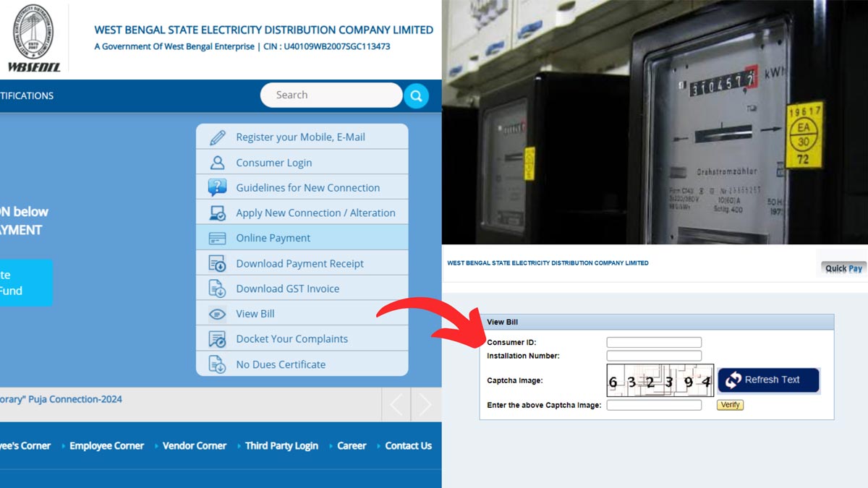Click the right carousel arrow under the menu
The height and width of the screenshot is (488, 868).
424,405
